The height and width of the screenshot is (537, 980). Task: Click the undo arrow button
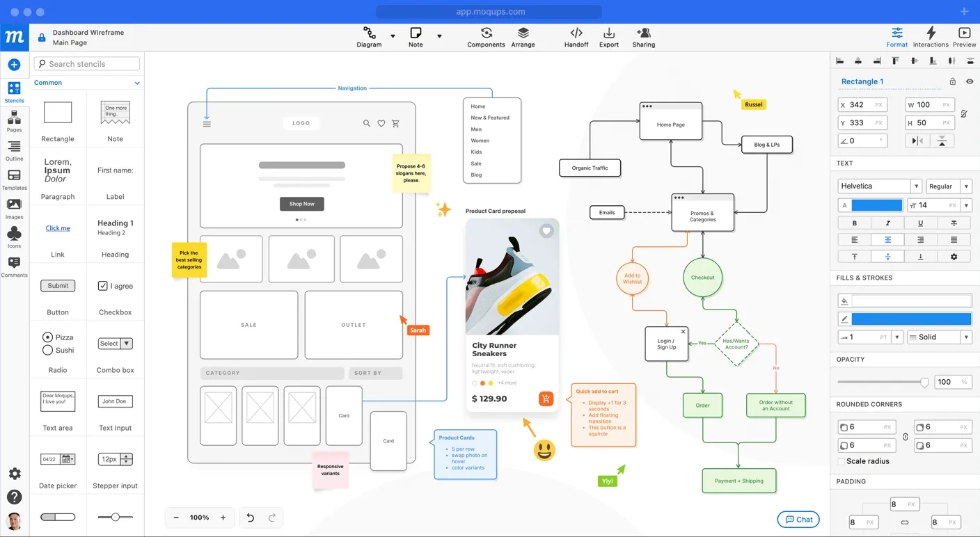coord(251,518)
